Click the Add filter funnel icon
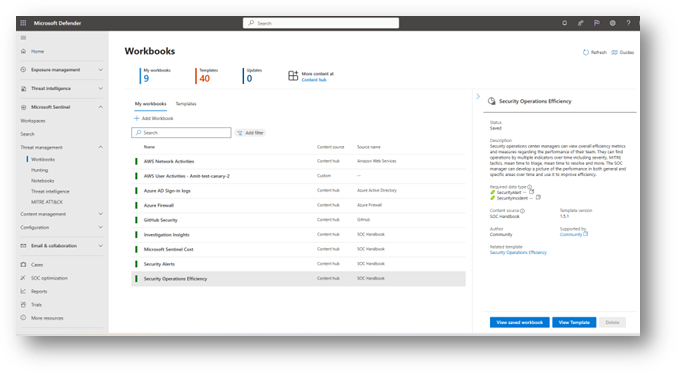The width and height of the screenshot is (678, 374). [x=240, y=133]
